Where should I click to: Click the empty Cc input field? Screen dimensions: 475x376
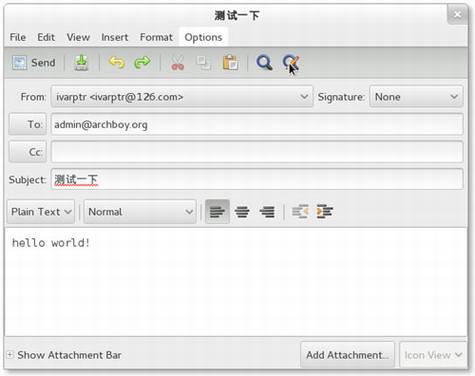257,152
